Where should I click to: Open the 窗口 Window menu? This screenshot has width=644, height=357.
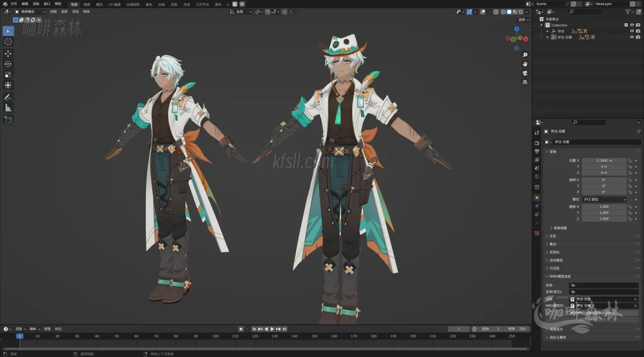coord(47,4)
